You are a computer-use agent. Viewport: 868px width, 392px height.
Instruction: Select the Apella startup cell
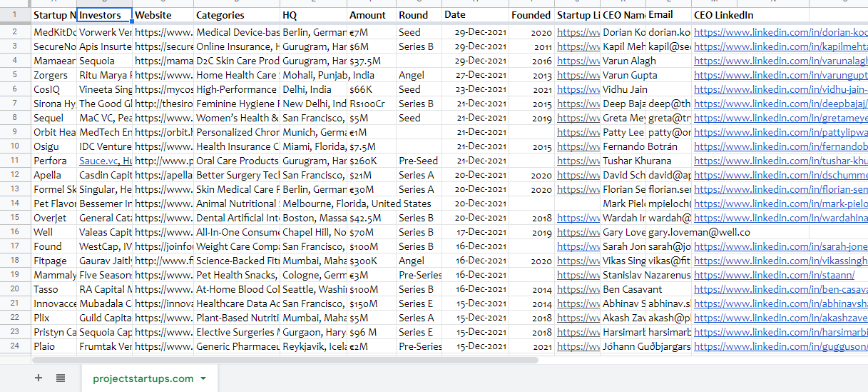tap(54, 175)
